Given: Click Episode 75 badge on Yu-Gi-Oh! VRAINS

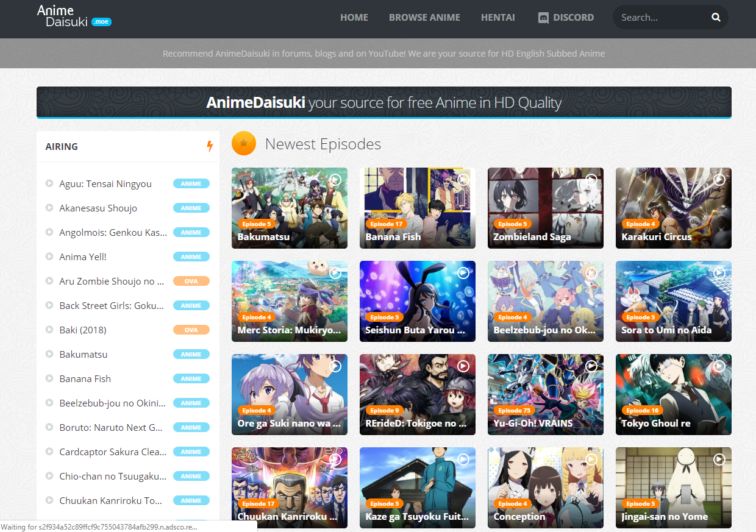Looking at the screenshot, I should pyautogui.click(x=514, y=410).
